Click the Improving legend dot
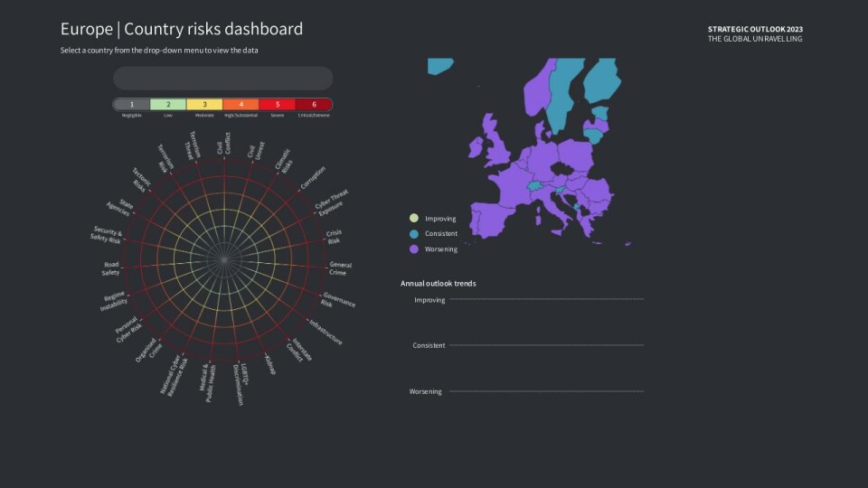The width and height of the screenshot is (868, 488). [413, 218]
